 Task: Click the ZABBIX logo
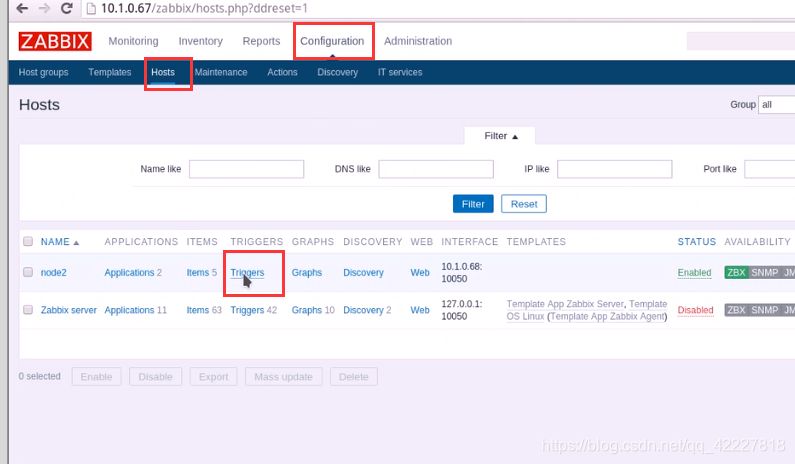click(55, 41)
